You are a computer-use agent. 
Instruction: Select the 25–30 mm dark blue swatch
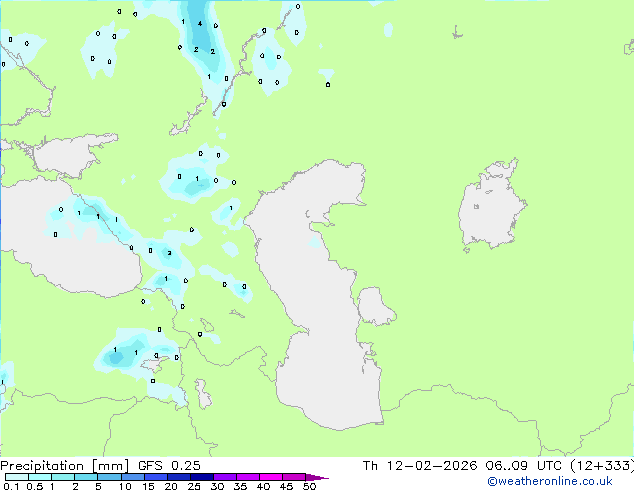202,477
